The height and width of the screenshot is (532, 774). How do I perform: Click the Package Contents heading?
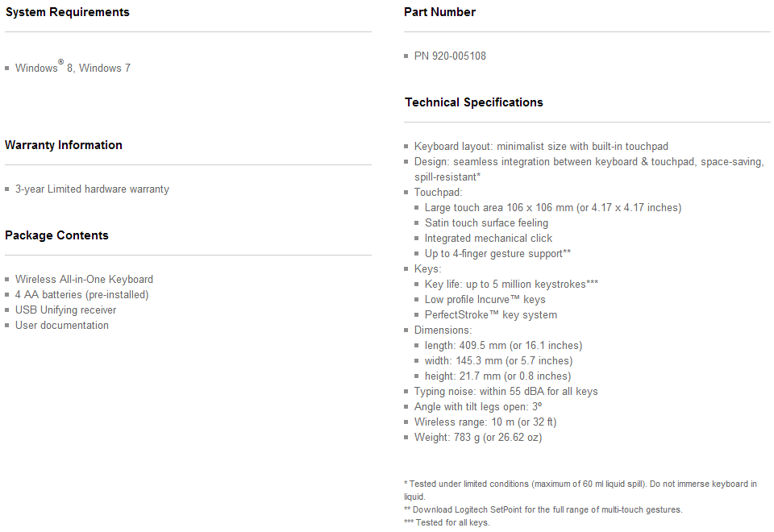(x=56, y=235)
